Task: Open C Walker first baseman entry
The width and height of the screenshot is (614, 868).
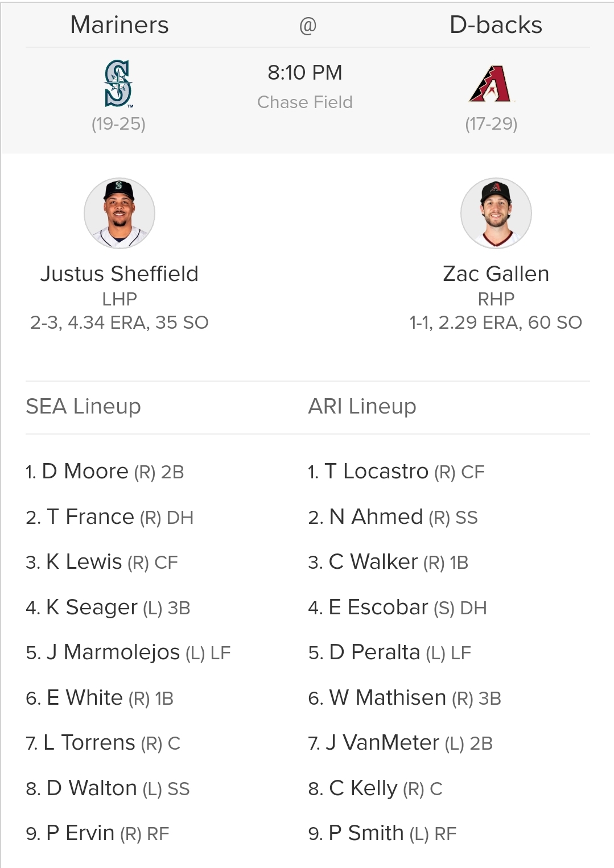Action: click(388, 562)
